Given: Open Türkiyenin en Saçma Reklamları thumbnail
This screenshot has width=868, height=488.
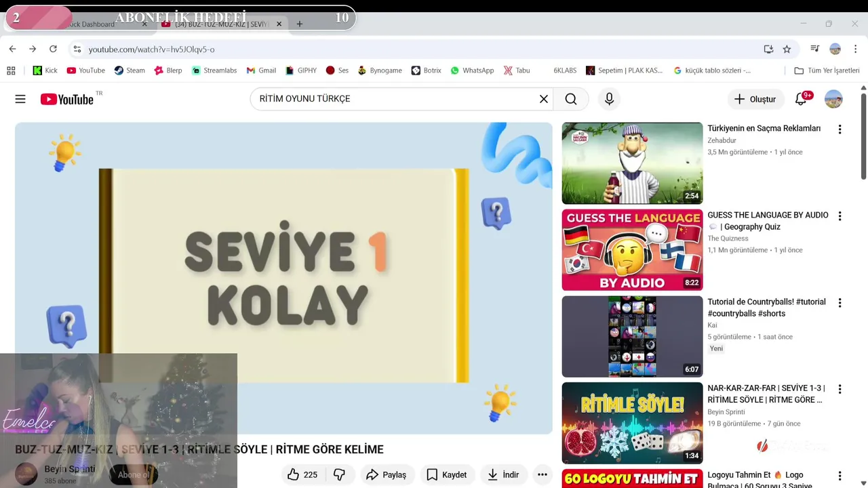Looking at the screenshot, I should pos(632,163).
